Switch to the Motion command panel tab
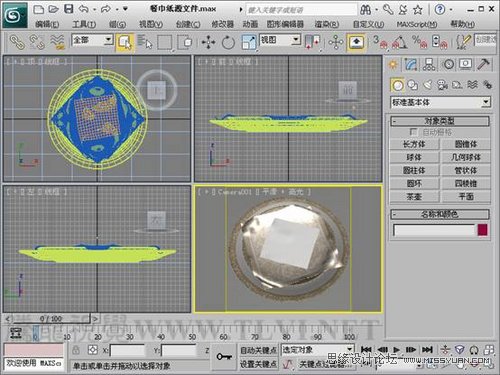Screen dimensions: 500x375 pos(448,64)
